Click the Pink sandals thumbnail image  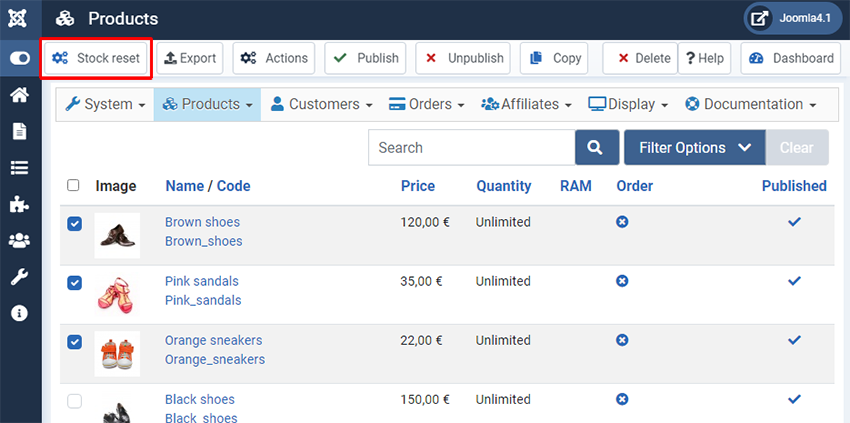point(117,295)
